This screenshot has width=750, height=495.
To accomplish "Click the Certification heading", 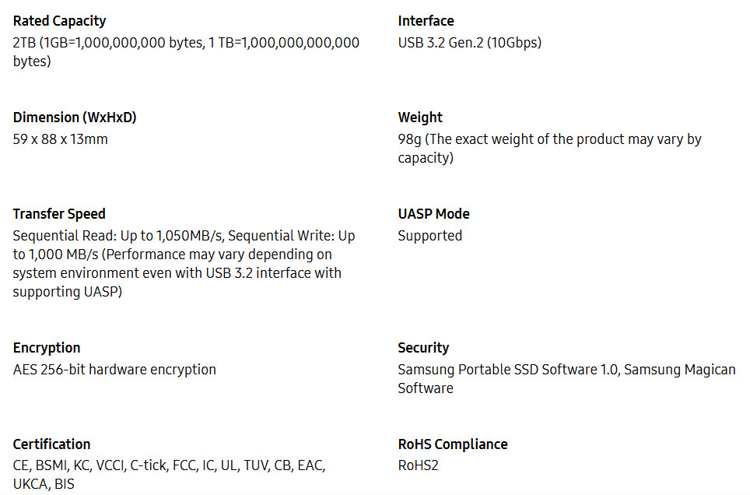I will (x=52, y=444).
